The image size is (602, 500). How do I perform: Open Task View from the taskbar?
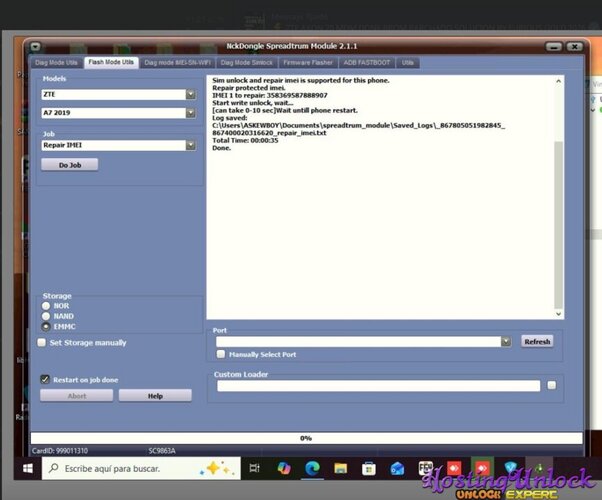coord(254,468)
